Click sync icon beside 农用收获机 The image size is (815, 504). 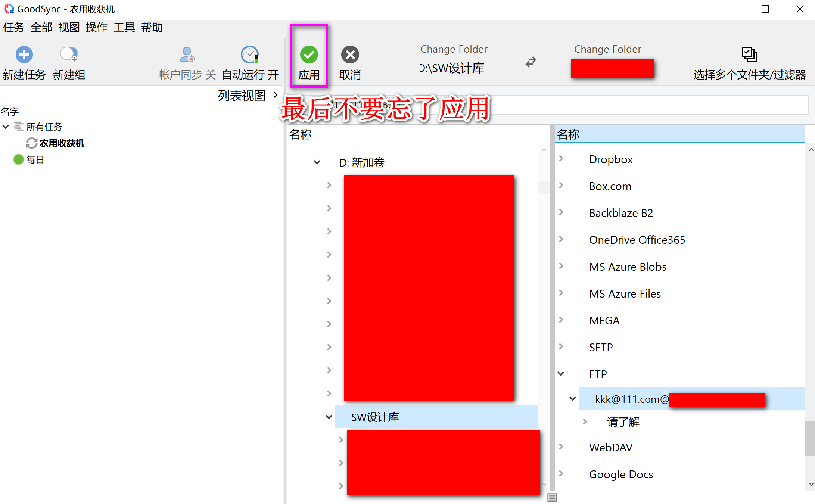coord(31,143)
